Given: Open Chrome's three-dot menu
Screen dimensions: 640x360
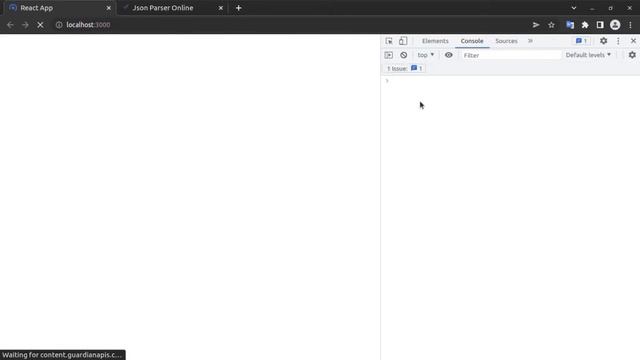Looking at the screenshot, I should pos(630,25).
